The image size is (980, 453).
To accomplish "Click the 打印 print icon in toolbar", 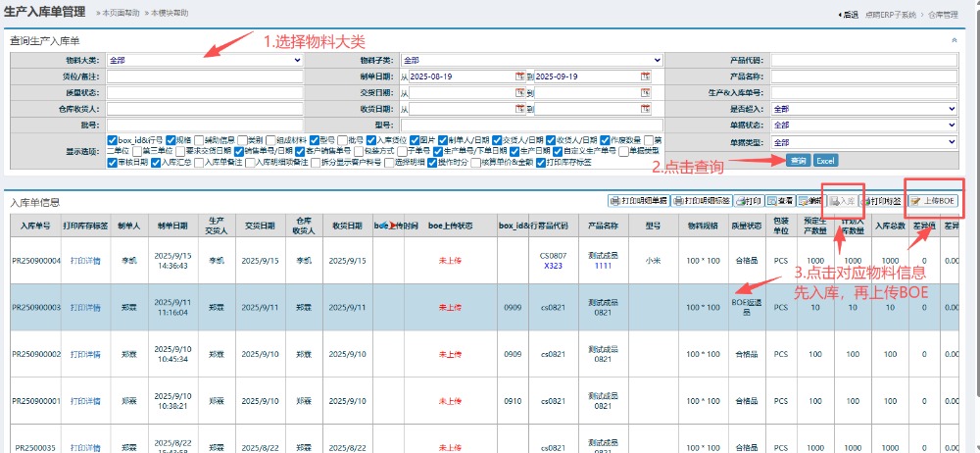I will (x=748, y=200).
